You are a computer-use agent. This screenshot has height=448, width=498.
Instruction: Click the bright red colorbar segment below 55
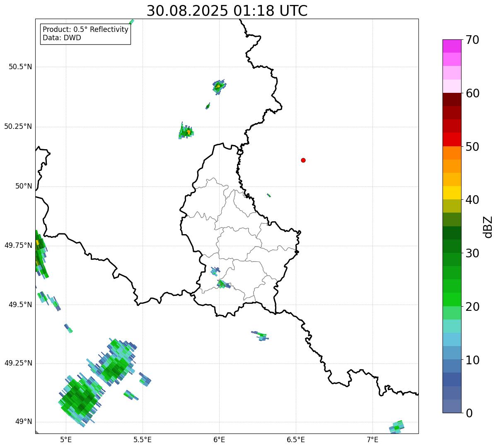point(452,139)
